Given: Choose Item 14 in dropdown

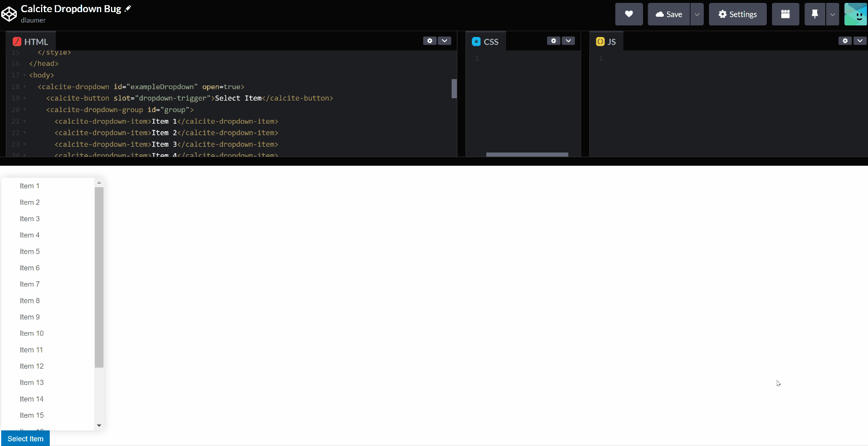Looking at the screenshot, I should (48, 399).
